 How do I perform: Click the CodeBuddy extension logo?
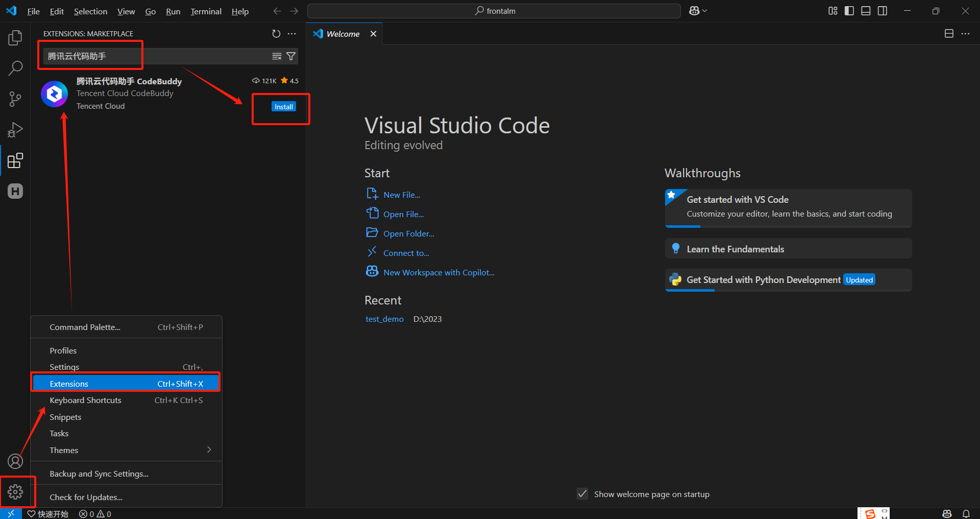(55, 94)
